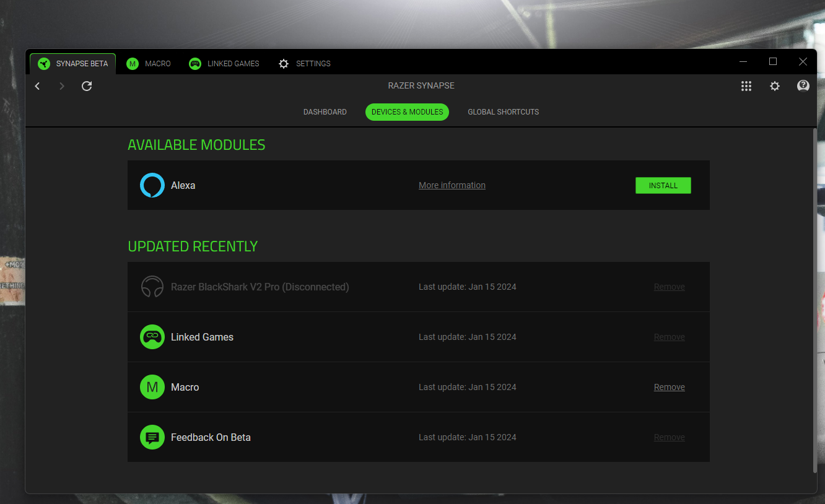The image size is (825, 504).
Task: Go back with the left arrow
Action: (38, 86)
